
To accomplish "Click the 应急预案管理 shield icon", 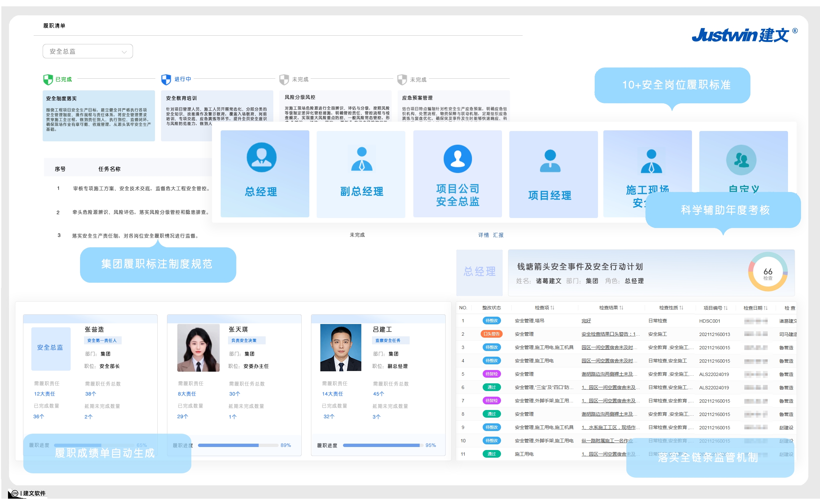I will click(402, 79).
